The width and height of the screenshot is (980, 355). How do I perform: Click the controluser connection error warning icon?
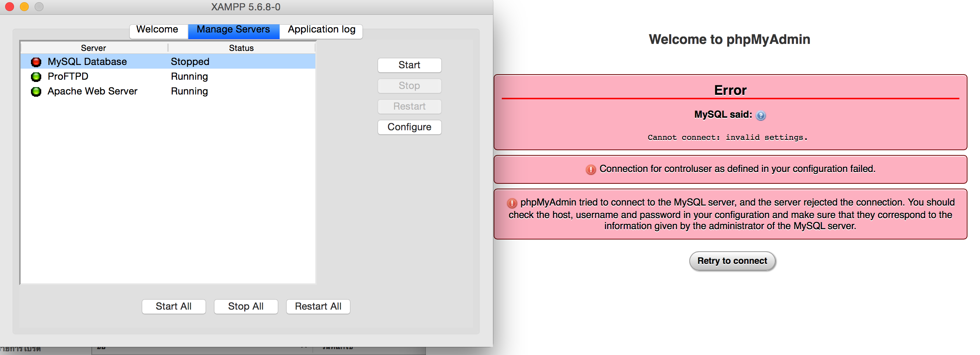[x=591, y=169]
